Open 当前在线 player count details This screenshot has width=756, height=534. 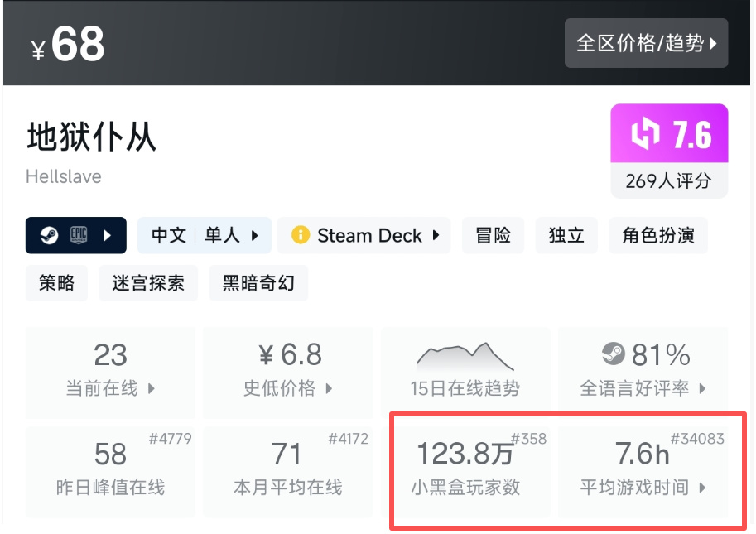110,372
